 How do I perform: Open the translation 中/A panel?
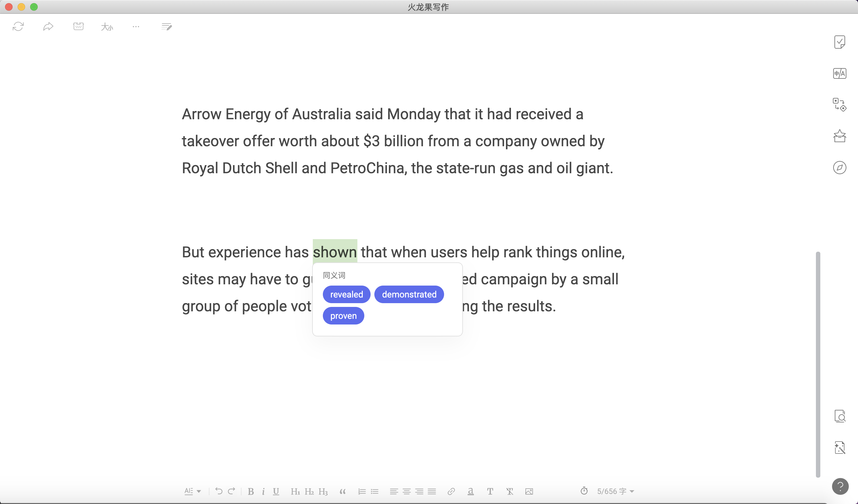coord(839,73)
